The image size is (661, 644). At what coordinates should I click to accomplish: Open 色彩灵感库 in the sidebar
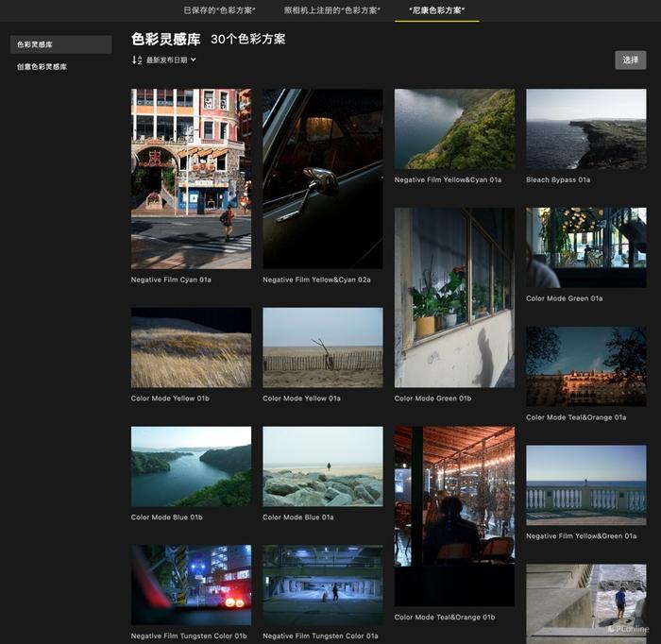[x=60, y=44]
